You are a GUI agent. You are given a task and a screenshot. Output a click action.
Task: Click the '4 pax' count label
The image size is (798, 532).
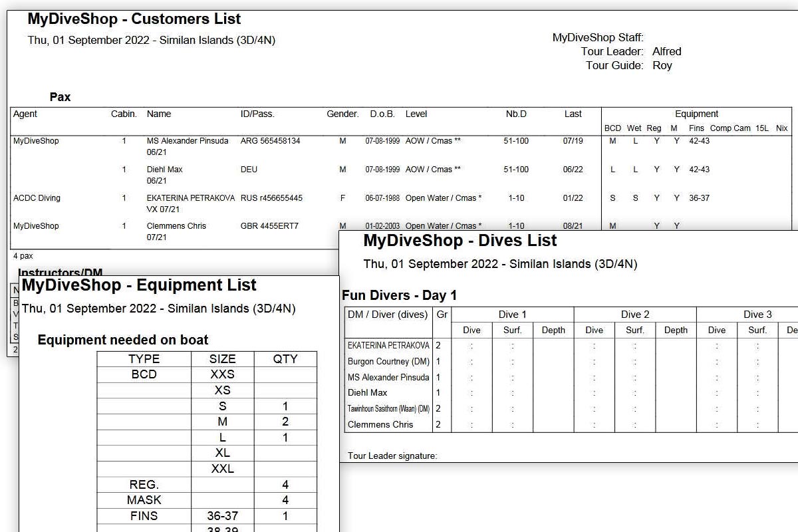coord(23,256)
